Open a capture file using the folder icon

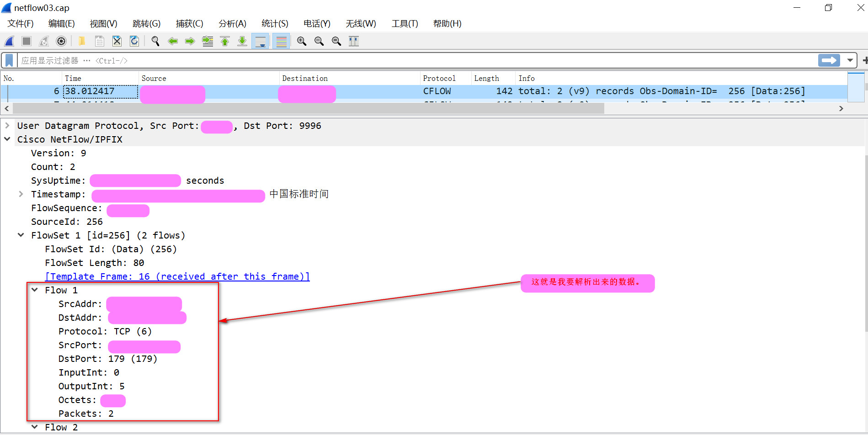[x=82, y=41]
